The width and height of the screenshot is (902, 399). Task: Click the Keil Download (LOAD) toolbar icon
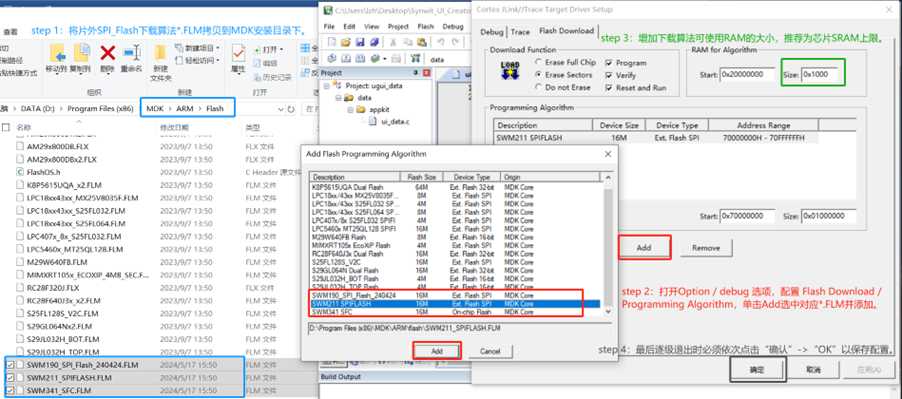[x=414, y=59]
